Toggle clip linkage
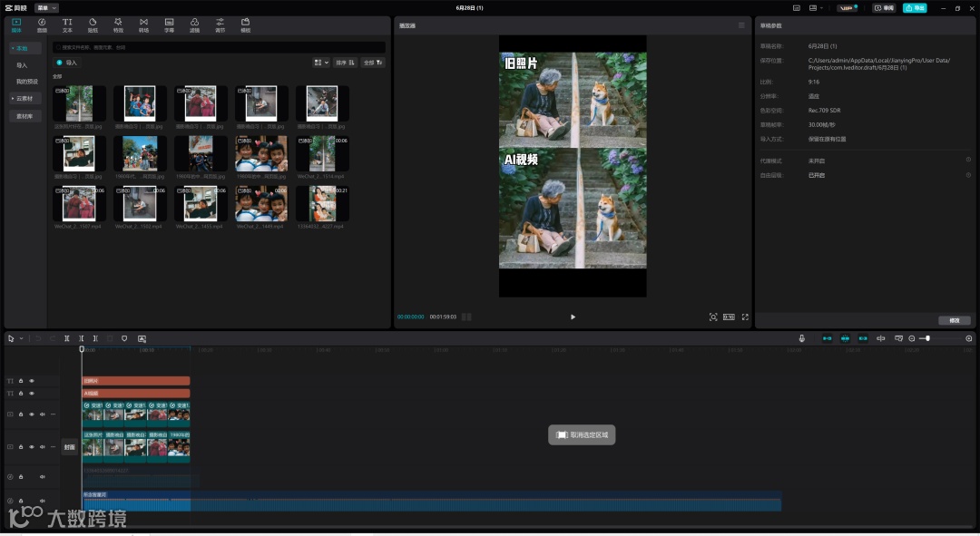Viewport: 980px width, 536px height. coord(863,338)
